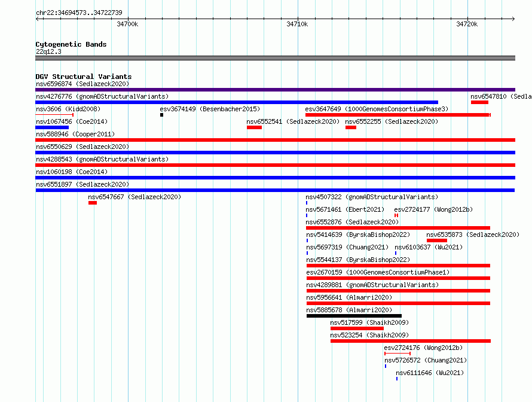This screenshot has width=532, height=402.
Task: Open nsv6547810 variant label
Action: tap(501, 96)
